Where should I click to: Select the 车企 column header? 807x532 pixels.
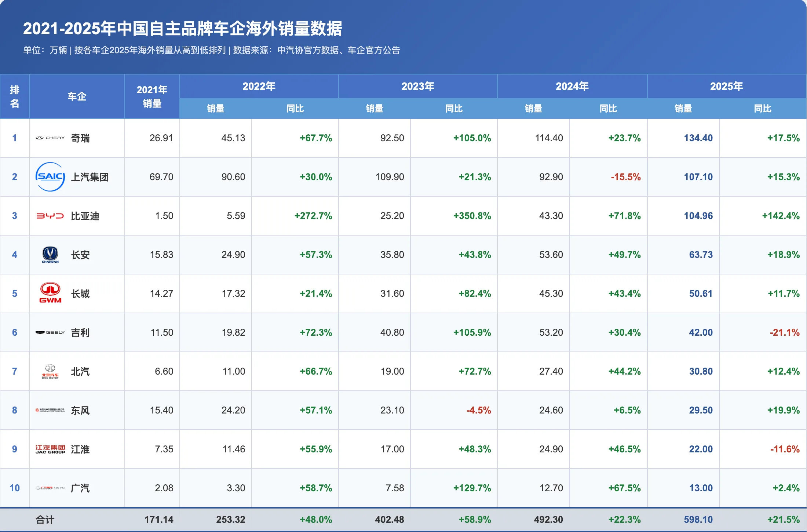(77, 96)
